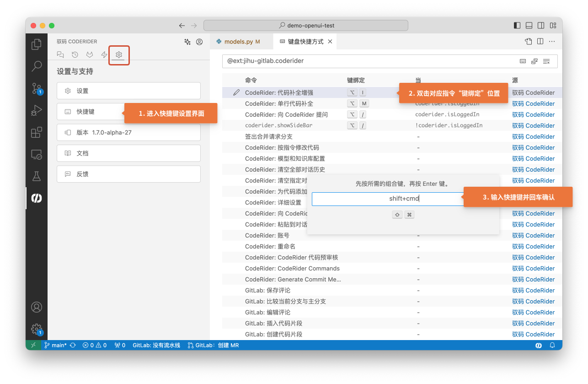Screen dimensions: 588x384
Task: Go forward with the title bar arrow
Action: (194, 26)
